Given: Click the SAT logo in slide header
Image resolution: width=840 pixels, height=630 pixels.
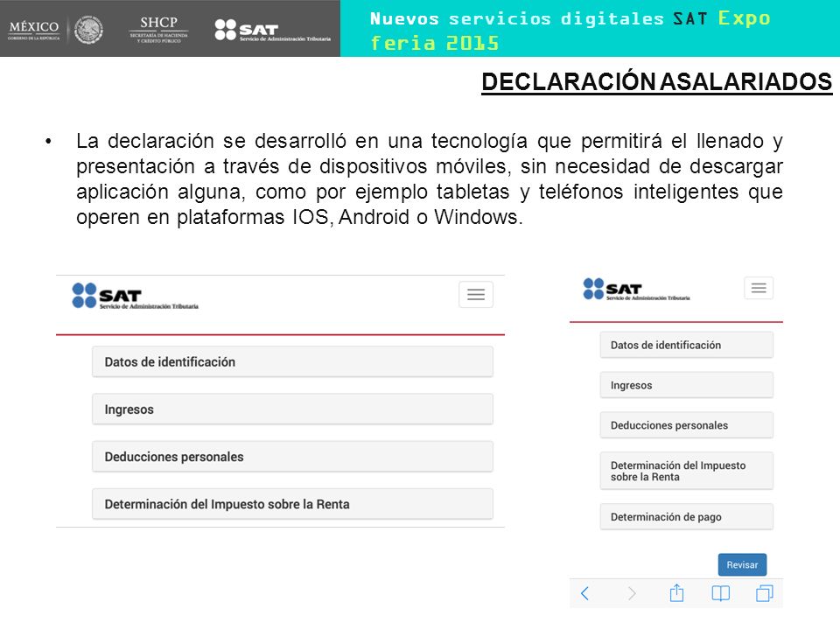Looking at the screenshot, I should [x=272, y=30].
